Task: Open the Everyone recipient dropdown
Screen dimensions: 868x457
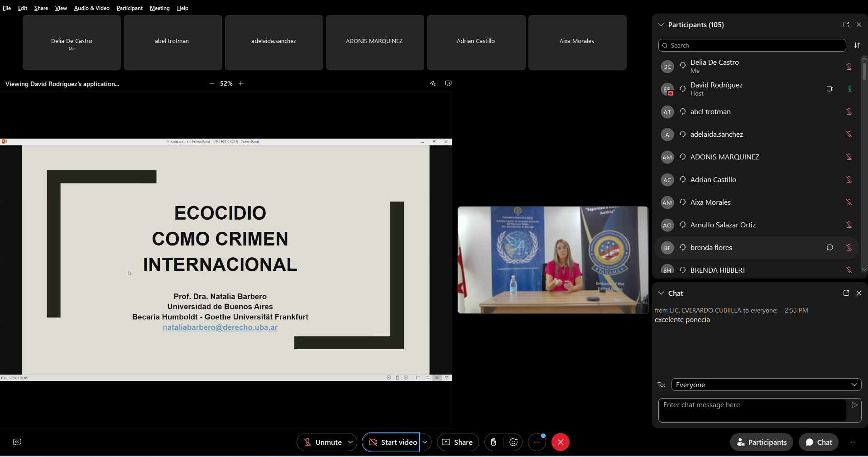Action: (x=766, y=385)
